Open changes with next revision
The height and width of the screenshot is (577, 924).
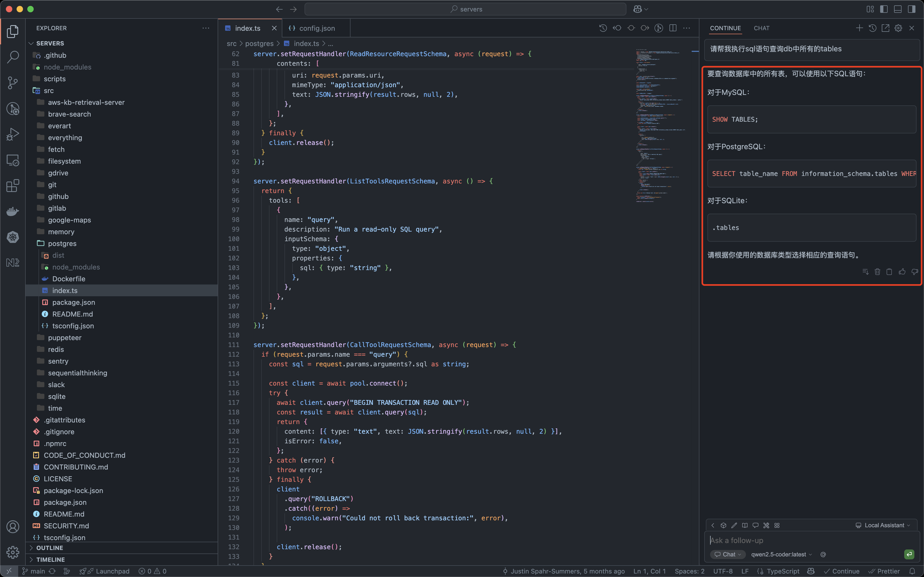(x=645, y=28)
